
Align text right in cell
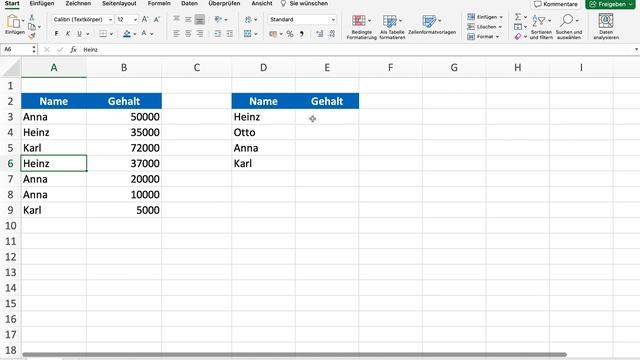(x=200, y=33)
